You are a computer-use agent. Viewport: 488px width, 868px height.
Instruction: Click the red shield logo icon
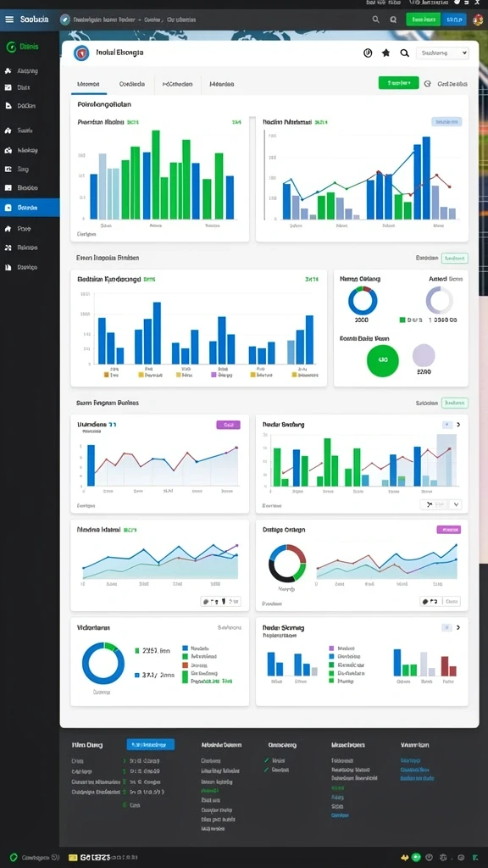click(81, 53)
